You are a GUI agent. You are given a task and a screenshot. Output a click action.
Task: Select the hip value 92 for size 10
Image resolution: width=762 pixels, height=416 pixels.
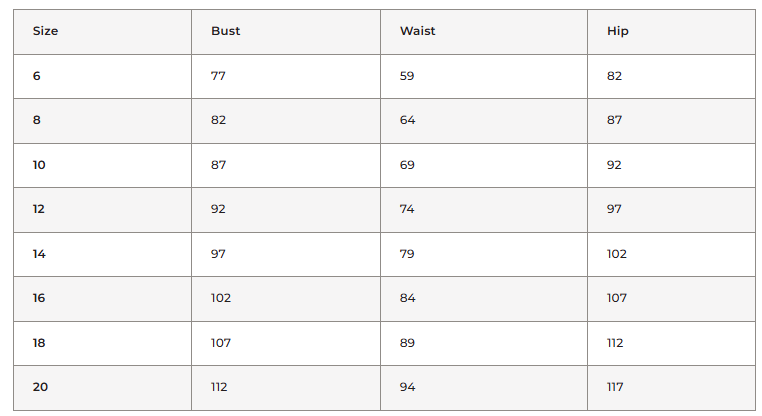click(614, 165)
